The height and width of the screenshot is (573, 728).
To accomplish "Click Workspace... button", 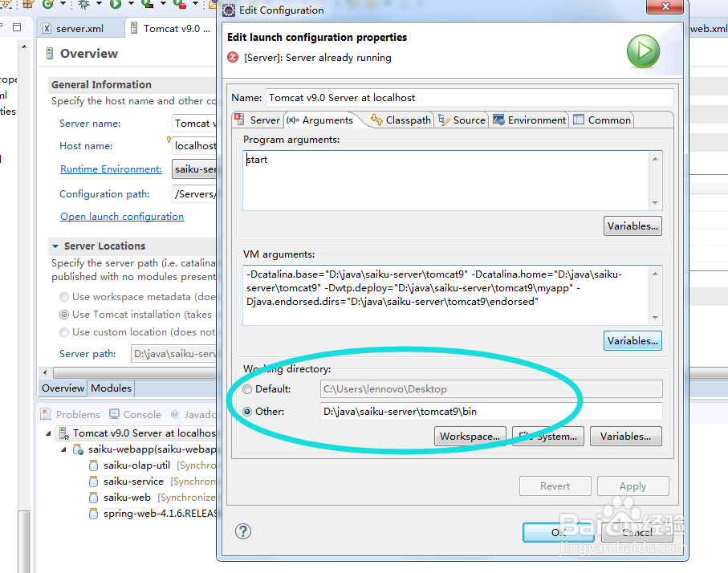I will tap(470, 437).
